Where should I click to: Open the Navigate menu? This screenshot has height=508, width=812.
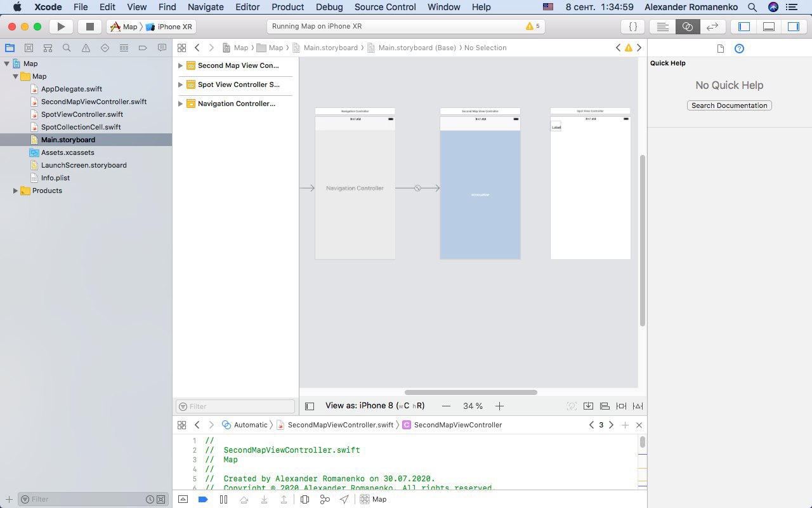coord(206,7)
